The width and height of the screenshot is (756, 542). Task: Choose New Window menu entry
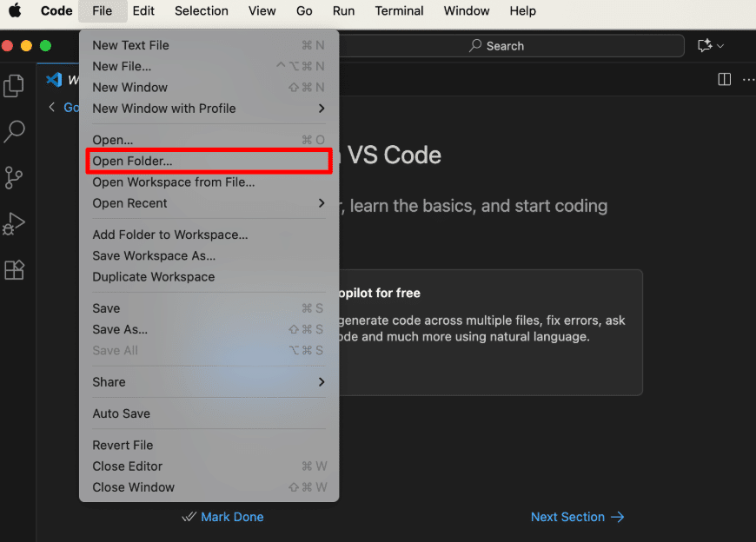click(209, 88)
